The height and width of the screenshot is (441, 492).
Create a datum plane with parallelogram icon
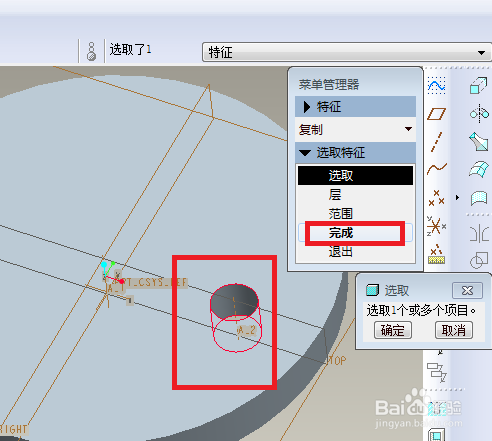[436, 114]
